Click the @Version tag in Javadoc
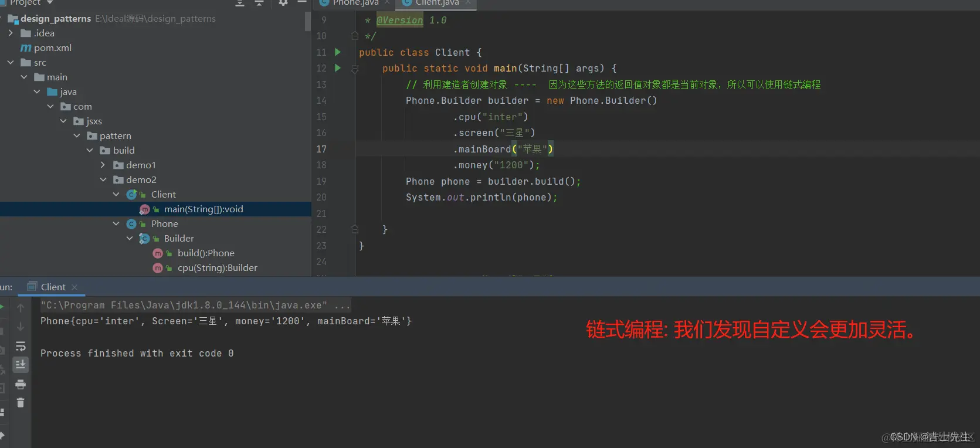This screenshot has height=448, width=980. coord(399,21)
